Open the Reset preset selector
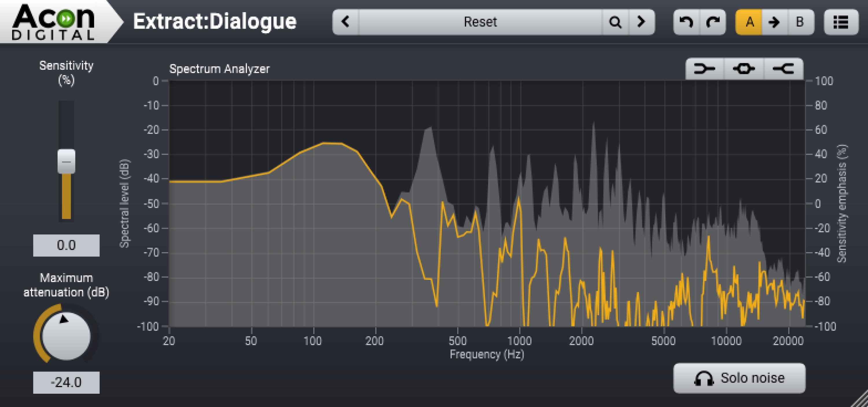 click(480, 22)
